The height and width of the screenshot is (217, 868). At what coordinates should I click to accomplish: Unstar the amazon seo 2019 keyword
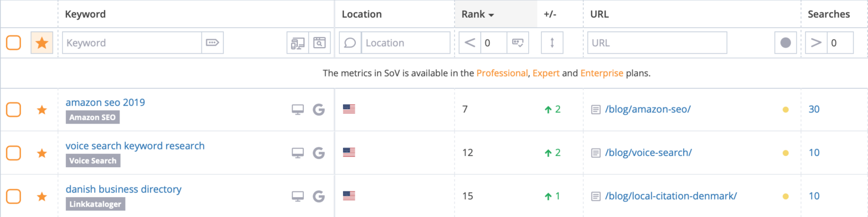[42, 110]
